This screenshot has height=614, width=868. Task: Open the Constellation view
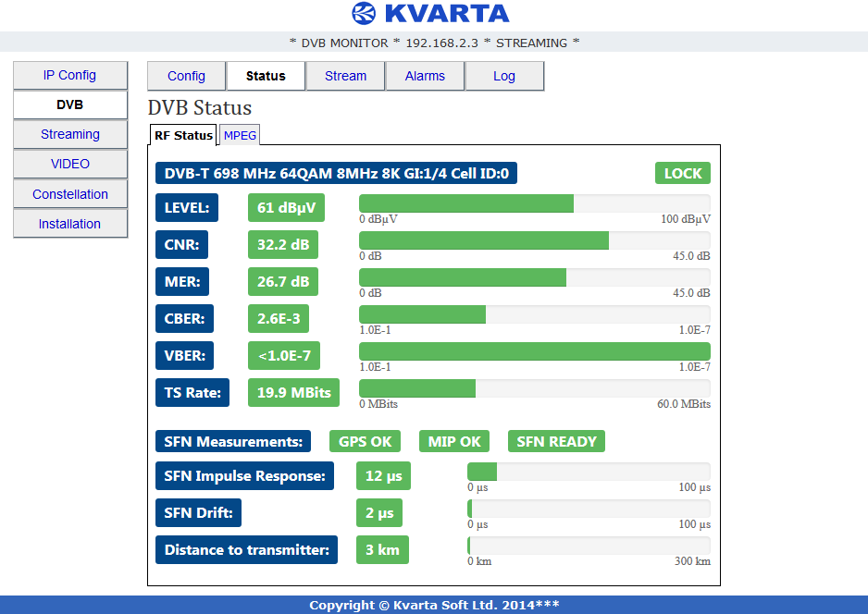(70, 194)
